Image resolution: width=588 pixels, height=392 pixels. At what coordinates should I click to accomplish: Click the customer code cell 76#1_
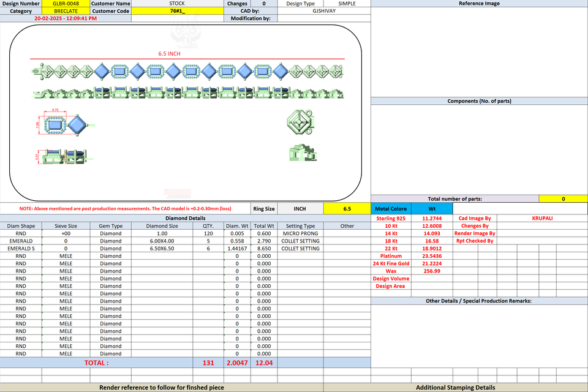tap(178, 11)
